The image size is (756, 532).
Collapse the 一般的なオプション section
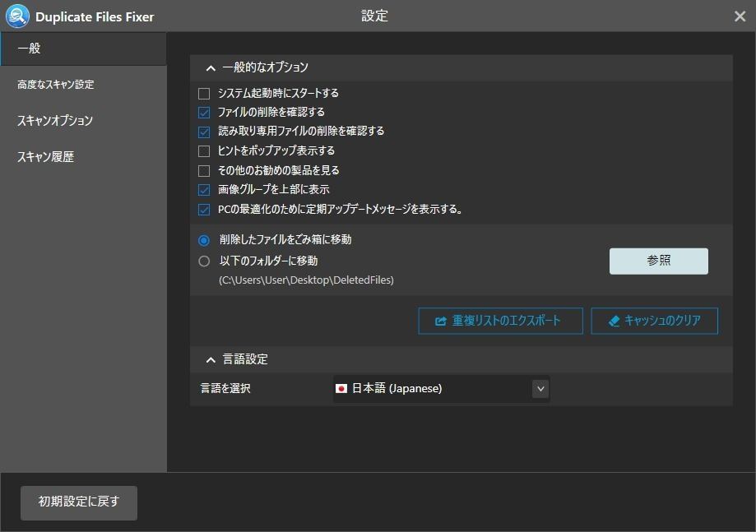[x=211, y=68]
